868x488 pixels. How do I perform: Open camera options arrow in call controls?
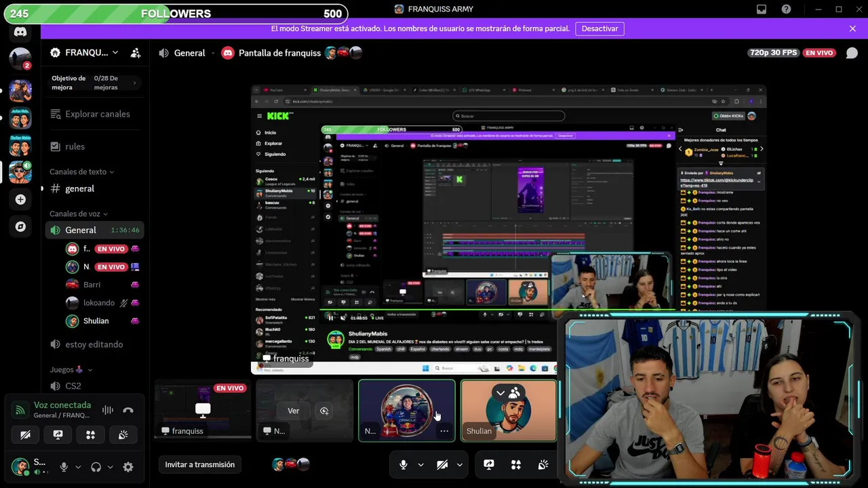coord(460,464)
